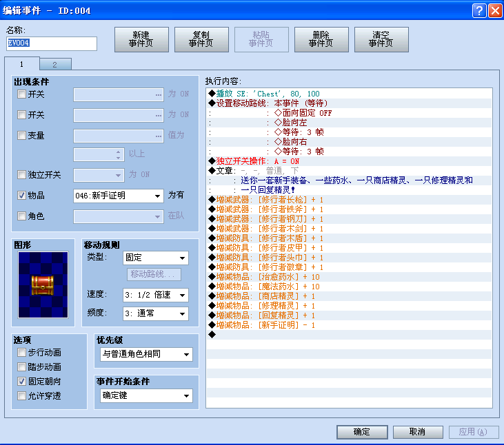Select the 修行者头巾 + 1 command
The image size is (504, 445).
tap(349, 258)
